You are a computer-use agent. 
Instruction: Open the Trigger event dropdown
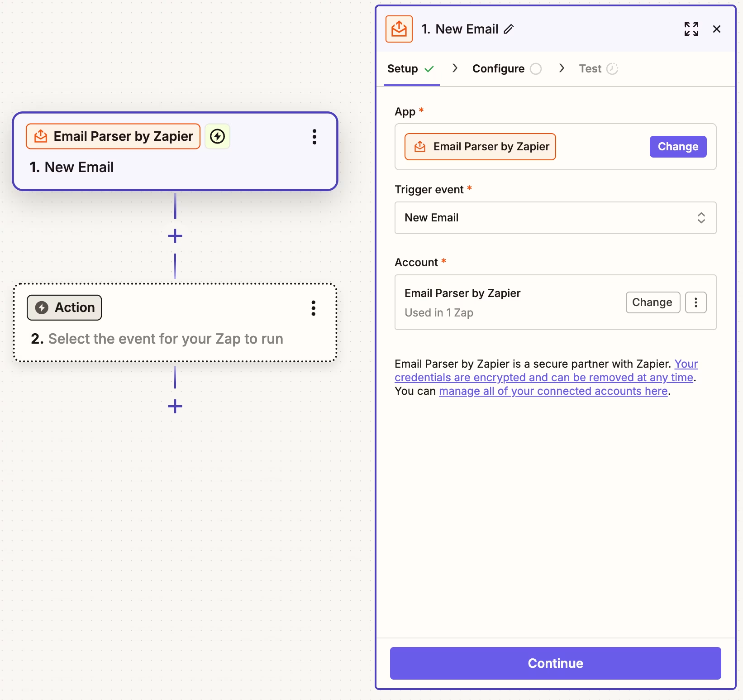click(x=555, y=218)
